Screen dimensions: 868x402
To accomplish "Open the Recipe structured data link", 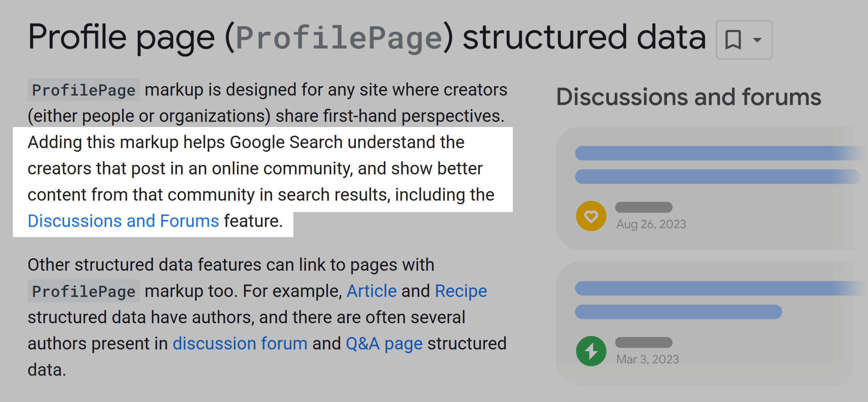I will point(460,290).
